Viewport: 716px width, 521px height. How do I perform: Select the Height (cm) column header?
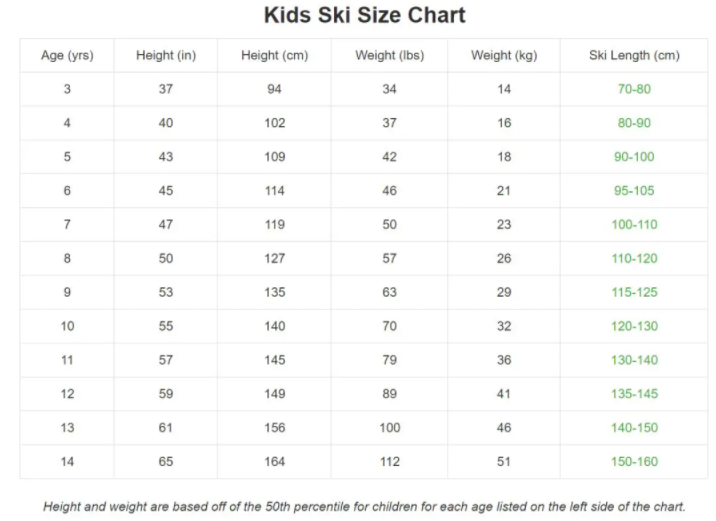[x=274, y=55]
